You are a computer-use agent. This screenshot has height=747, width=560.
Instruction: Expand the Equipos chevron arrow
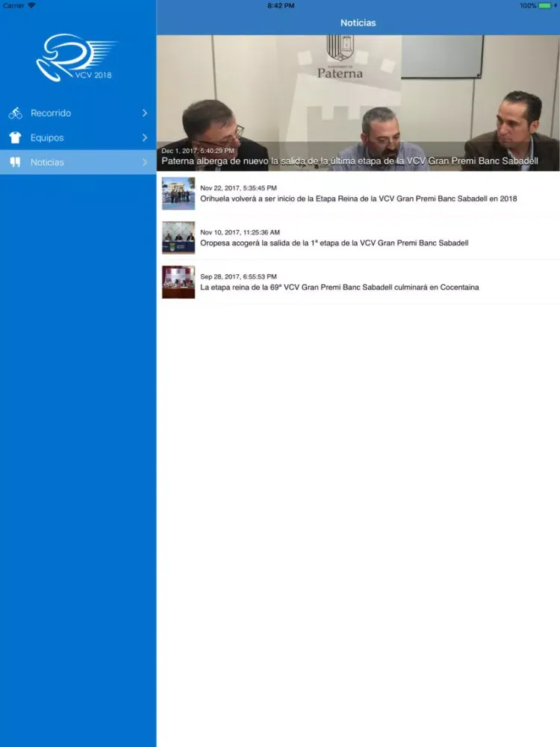pos(145,137)
